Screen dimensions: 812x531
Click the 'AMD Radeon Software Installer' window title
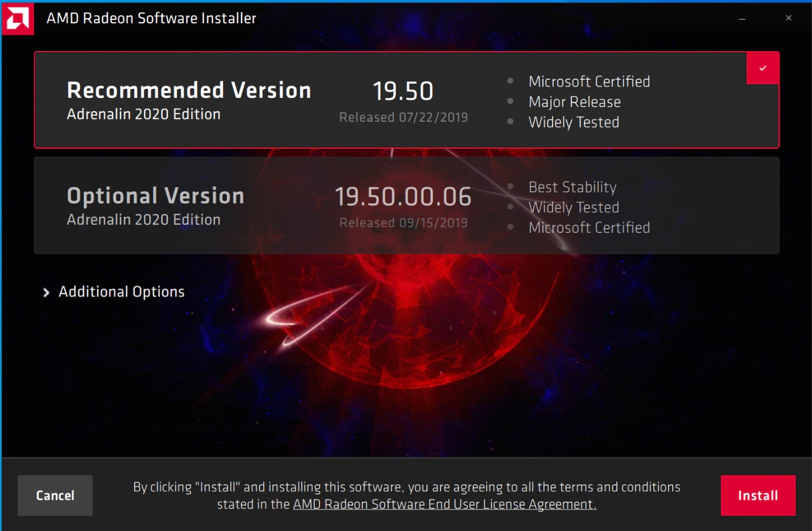pos(151,18)
